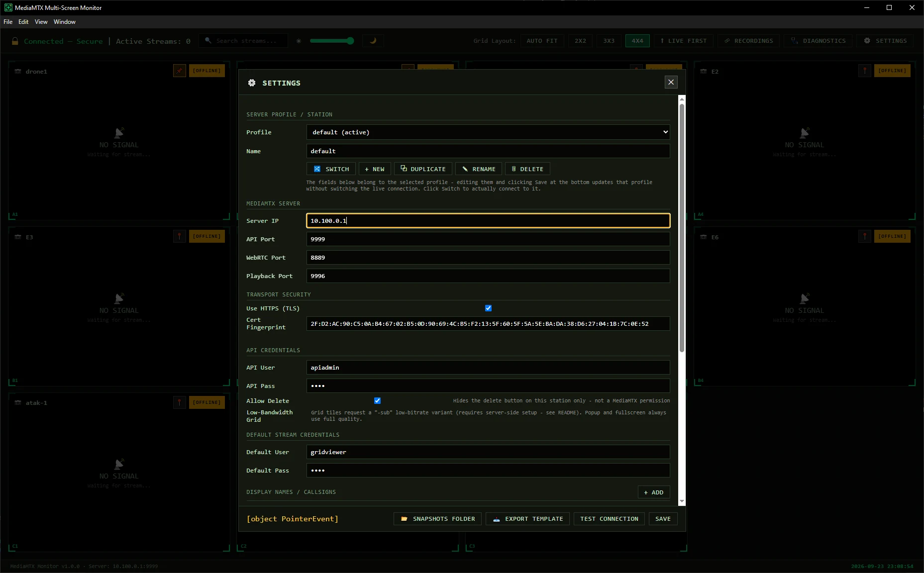924x573 pixels.
Task: Select the 4X4 grid layout button
Action: (637, 41)
